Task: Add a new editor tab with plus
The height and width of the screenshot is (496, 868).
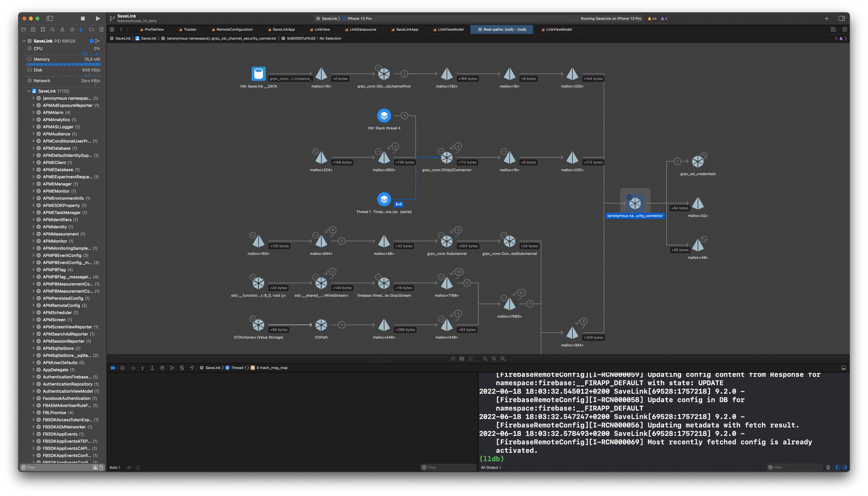Action: [827, 19]
